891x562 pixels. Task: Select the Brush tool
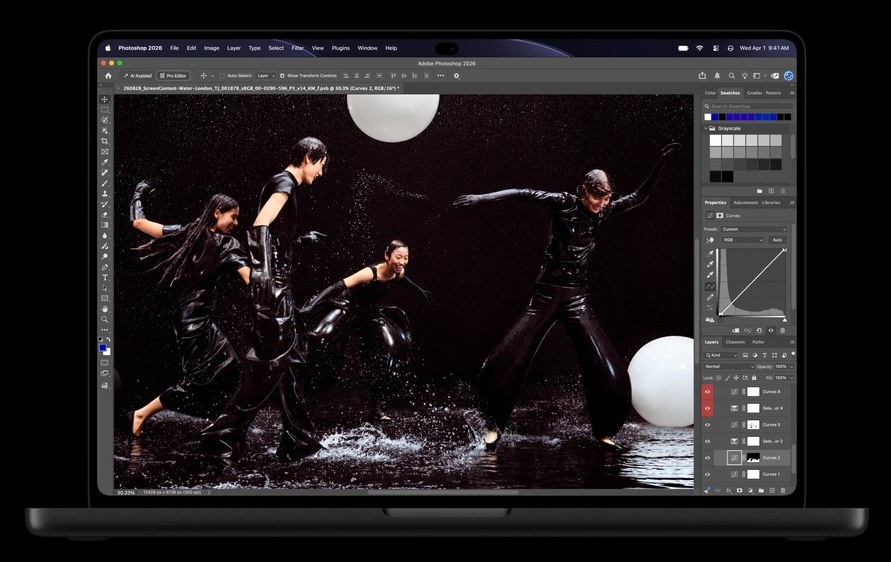coord(105,183)
